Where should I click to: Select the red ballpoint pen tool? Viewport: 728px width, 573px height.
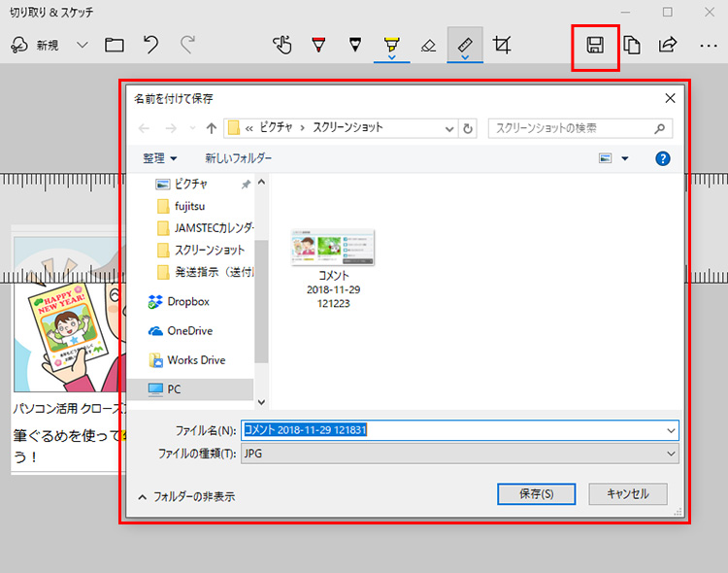tap(318, 45)
